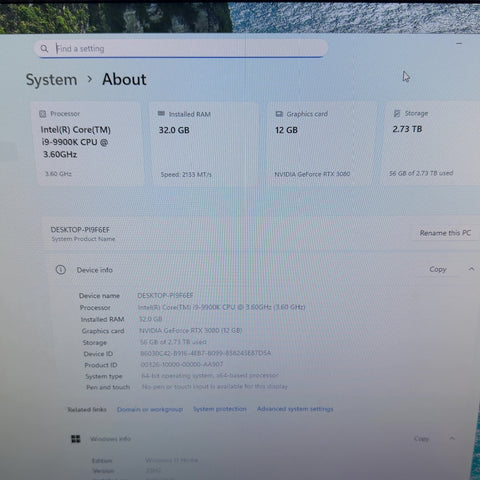The image size is (480, 480).
Task: Copy the Windows info details
Action: point(421,439)
